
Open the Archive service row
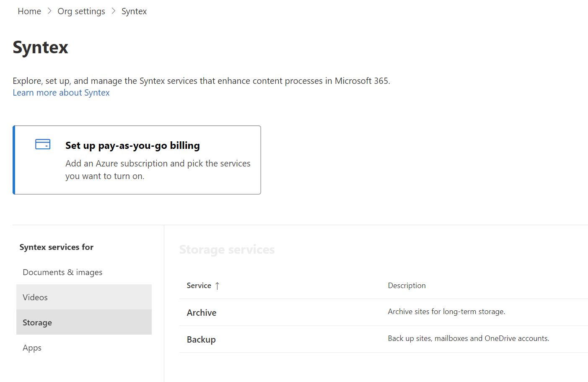[383, 312]
